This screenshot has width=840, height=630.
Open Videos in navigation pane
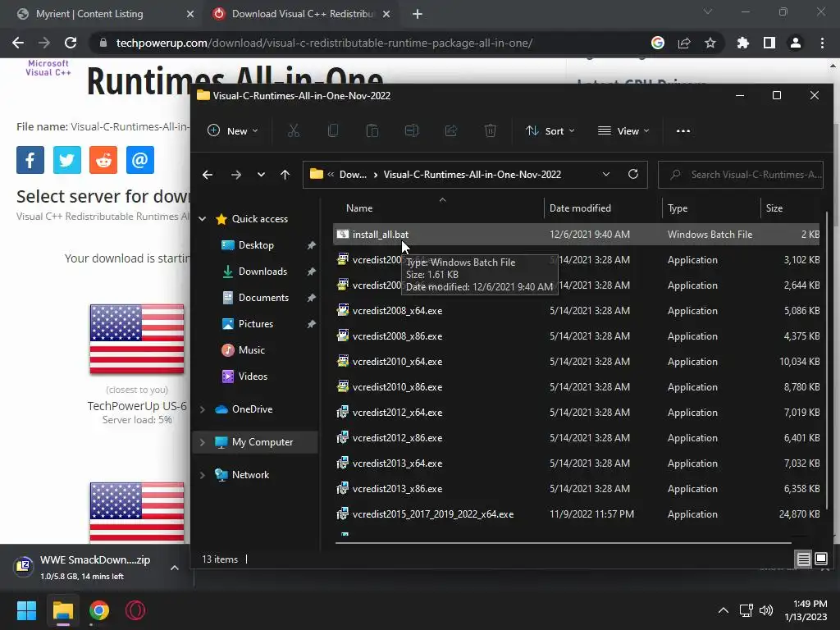[x=253, y=376]
